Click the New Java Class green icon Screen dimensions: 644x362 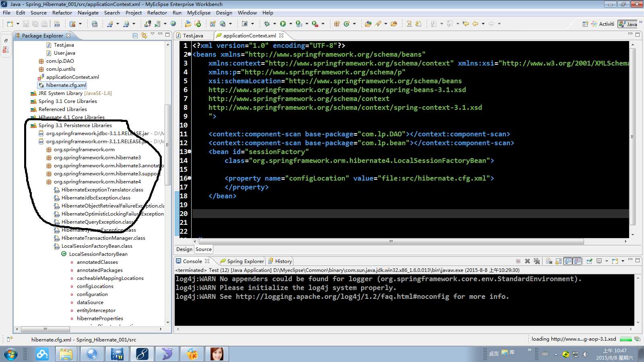click(347, 24)
